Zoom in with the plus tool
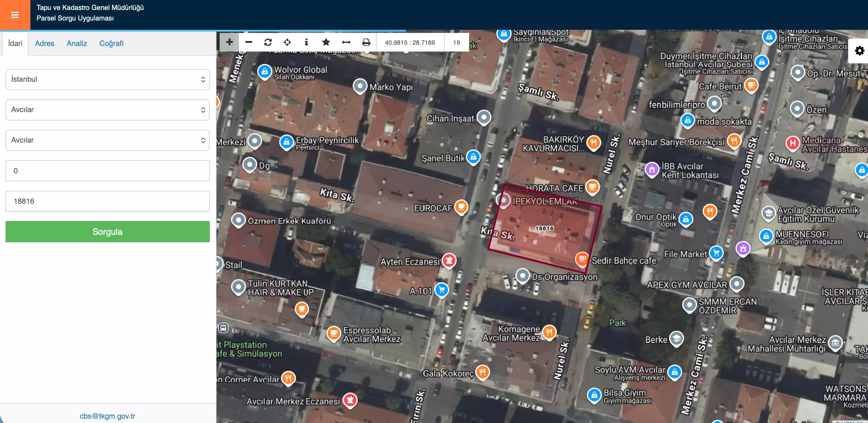Viewport: 868px width, 423px height. 230,42
